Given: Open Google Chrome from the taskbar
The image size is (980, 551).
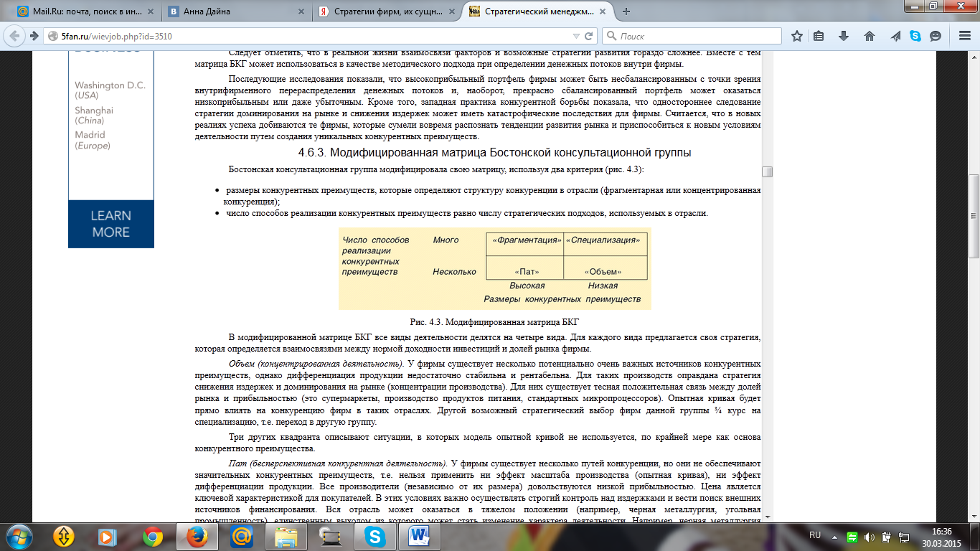Looking at the screenshot, I should 152,536.
